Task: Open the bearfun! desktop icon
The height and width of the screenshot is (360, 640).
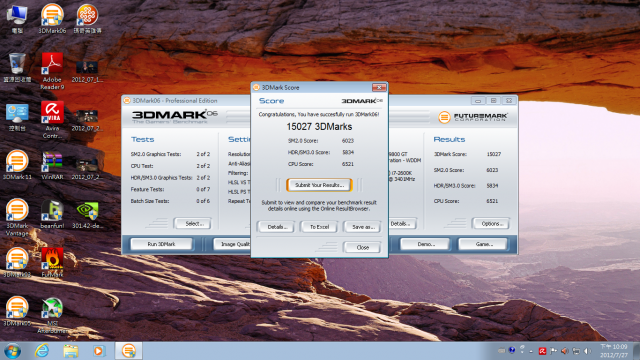Action: click(x=52, y=214)
